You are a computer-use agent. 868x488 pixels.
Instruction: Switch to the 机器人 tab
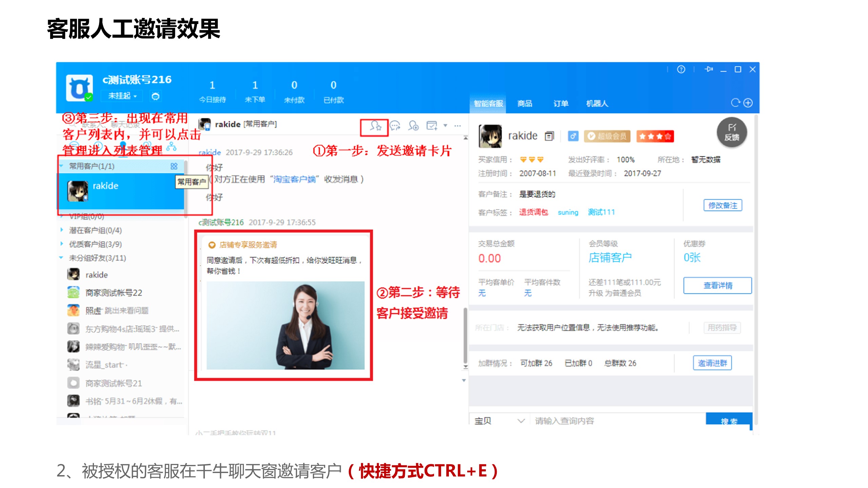[597, 103]
